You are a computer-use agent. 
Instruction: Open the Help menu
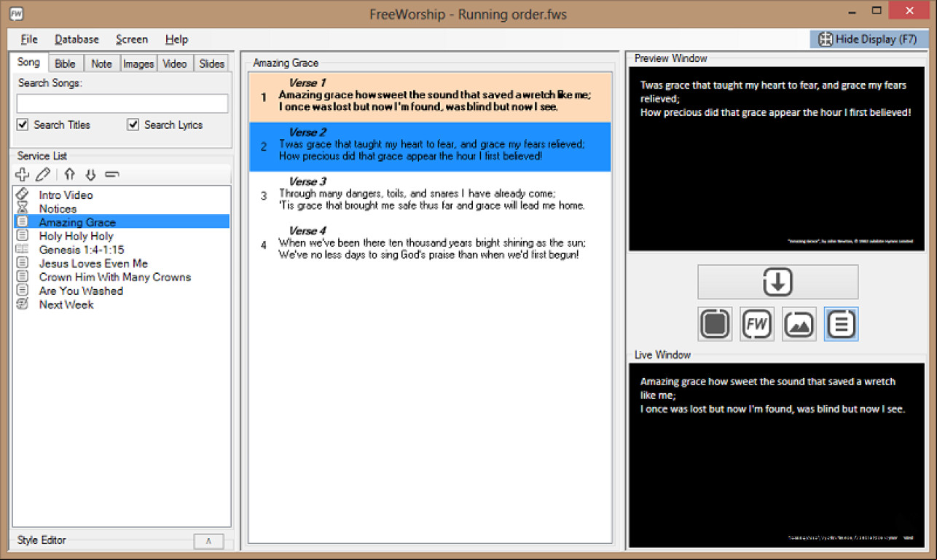[176, 39]
